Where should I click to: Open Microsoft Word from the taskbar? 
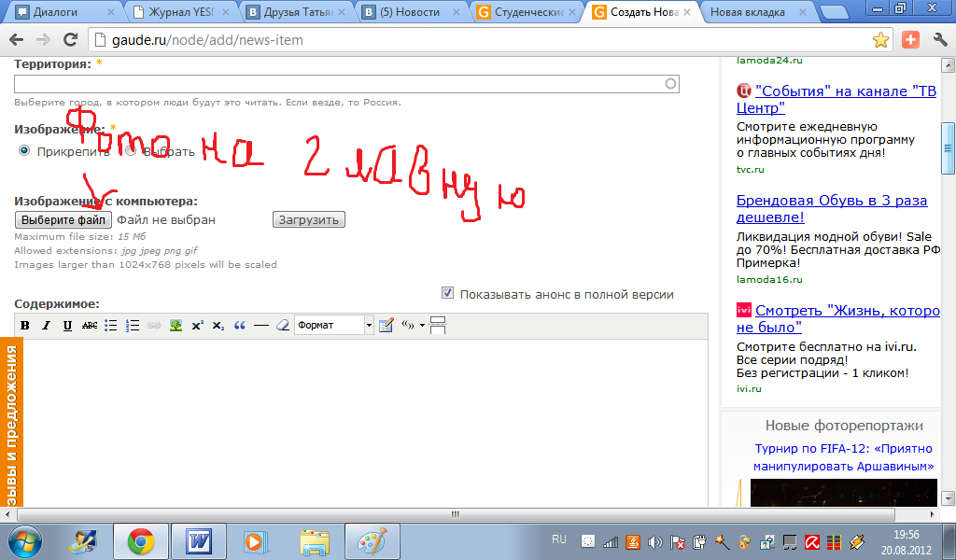click(198, 541)
